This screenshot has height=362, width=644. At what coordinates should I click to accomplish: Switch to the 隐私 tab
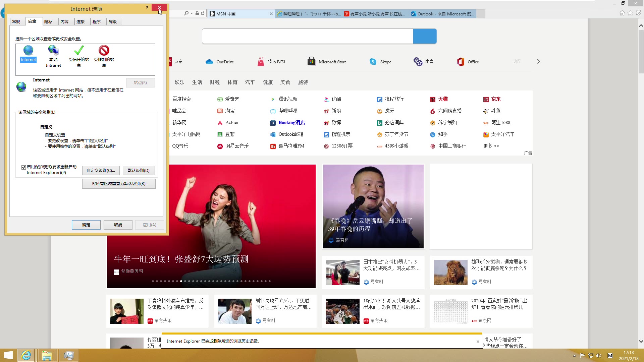pyautogui.click(x=48, y=22)
